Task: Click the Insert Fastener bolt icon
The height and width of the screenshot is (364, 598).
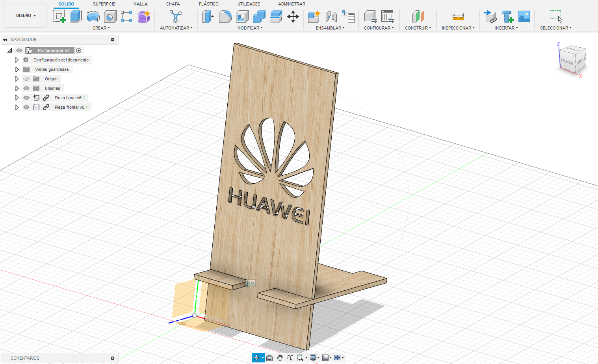Action: [507, 17]
